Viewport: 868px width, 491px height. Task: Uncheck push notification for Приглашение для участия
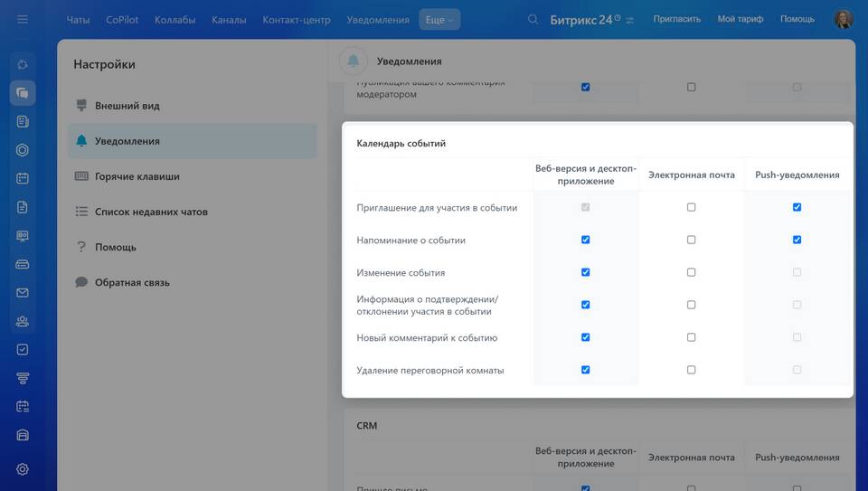pyautogui.click(x=797, y=207)
